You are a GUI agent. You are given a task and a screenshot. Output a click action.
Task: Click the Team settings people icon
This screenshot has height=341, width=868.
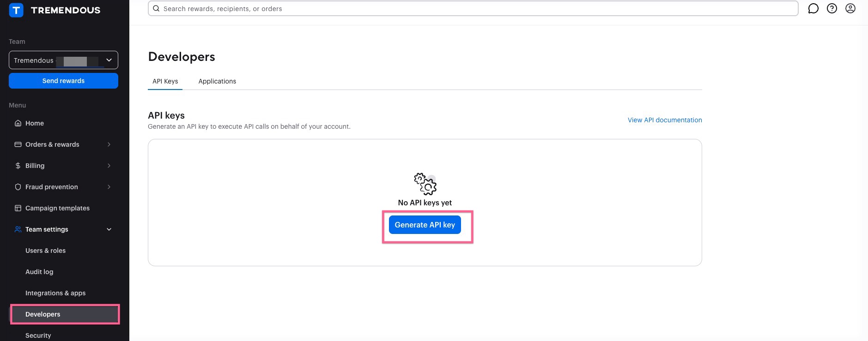(18, 229)
